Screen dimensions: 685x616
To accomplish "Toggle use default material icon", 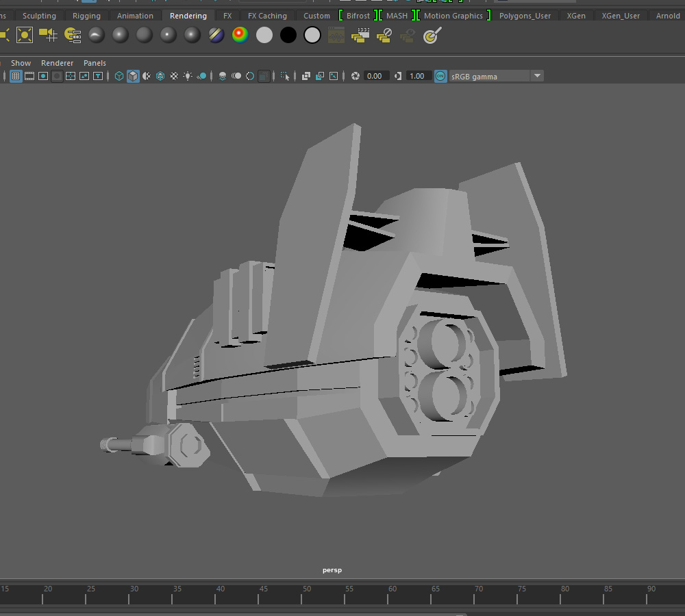I will (x=147, y=77).
